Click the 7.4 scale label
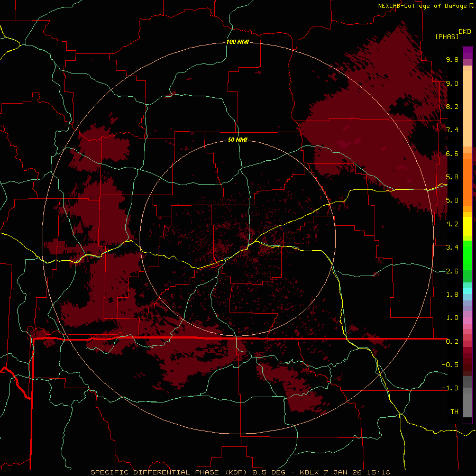476x476 pixels. click(x=452, y=130)
